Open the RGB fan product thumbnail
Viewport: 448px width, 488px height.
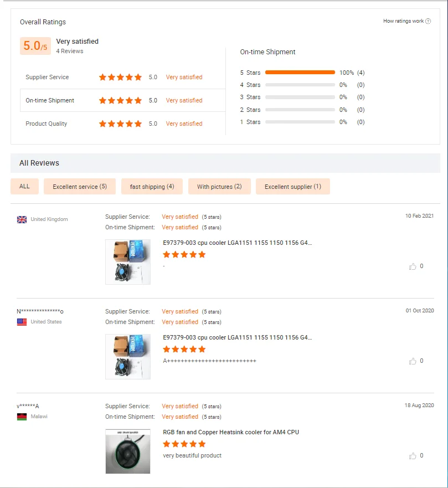128,451
